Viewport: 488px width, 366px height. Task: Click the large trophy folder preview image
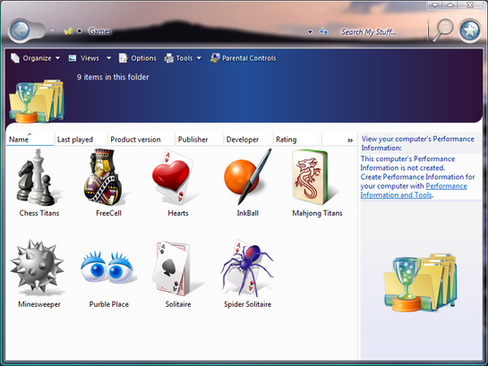coord(420,283)
